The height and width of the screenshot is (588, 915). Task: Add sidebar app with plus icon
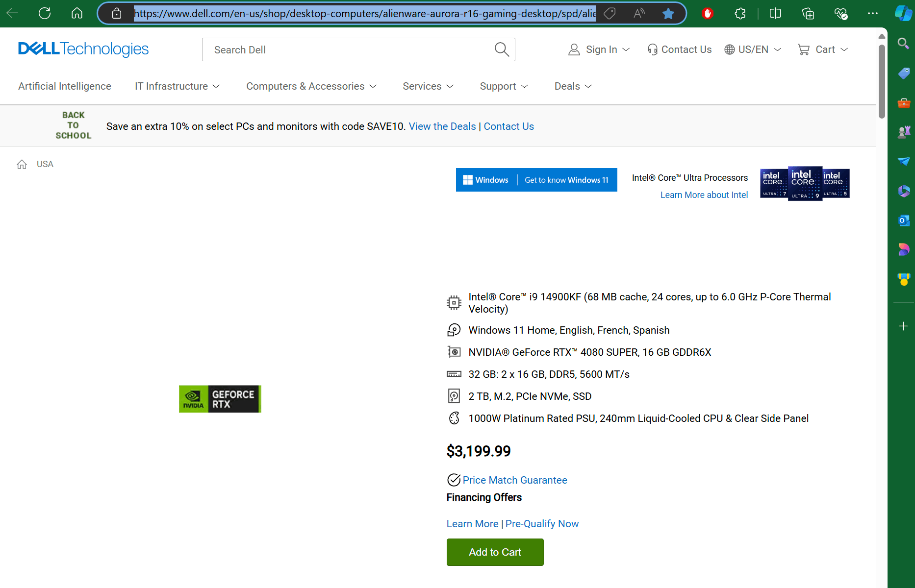[x=903, y=326]
